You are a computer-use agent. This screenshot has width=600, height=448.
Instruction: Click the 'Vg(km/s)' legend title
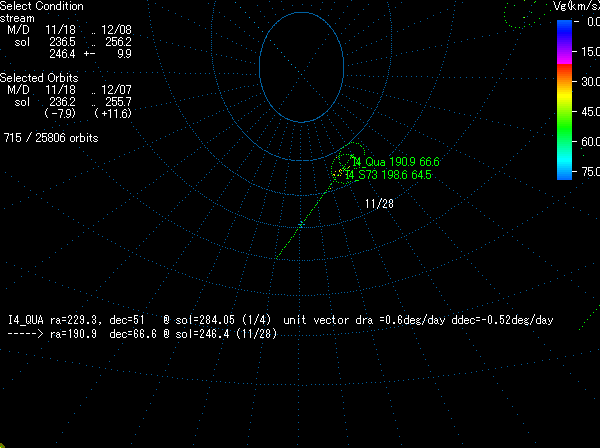576,6
